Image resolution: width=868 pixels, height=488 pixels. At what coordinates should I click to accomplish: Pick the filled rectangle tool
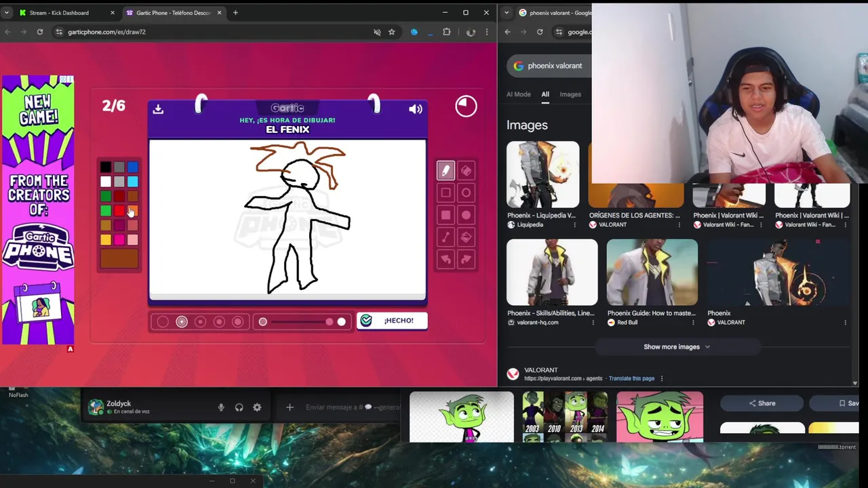[x=446, y=216]
